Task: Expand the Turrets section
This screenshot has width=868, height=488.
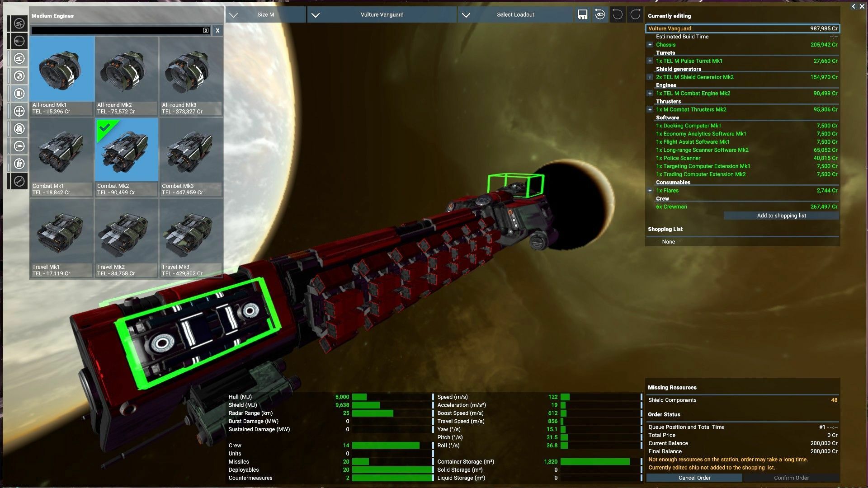Action: pos(649,61)
